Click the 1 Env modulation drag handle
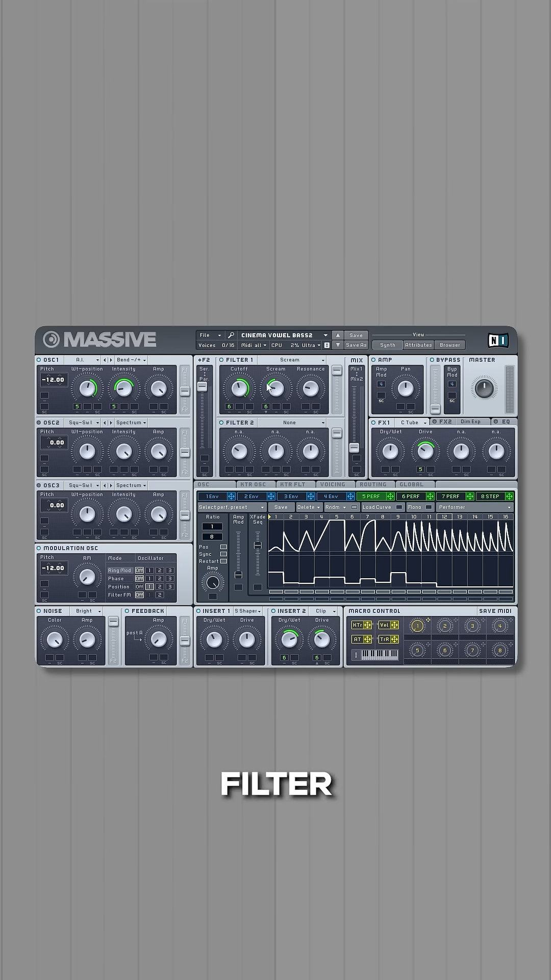Viewport: 551px width, 980px height. click(231, 496)
